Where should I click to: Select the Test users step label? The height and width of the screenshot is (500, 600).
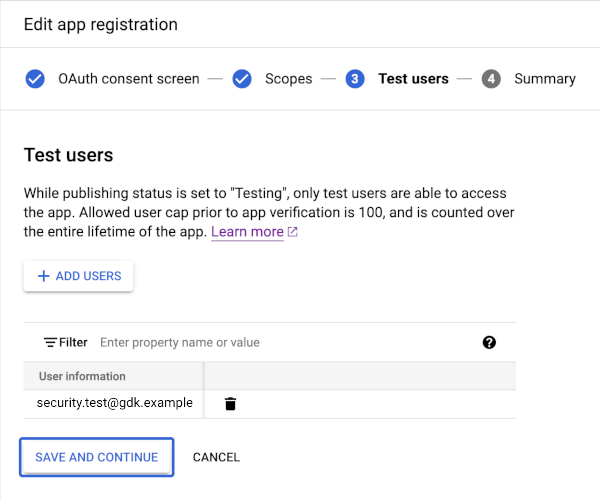(x=413, y=79)
